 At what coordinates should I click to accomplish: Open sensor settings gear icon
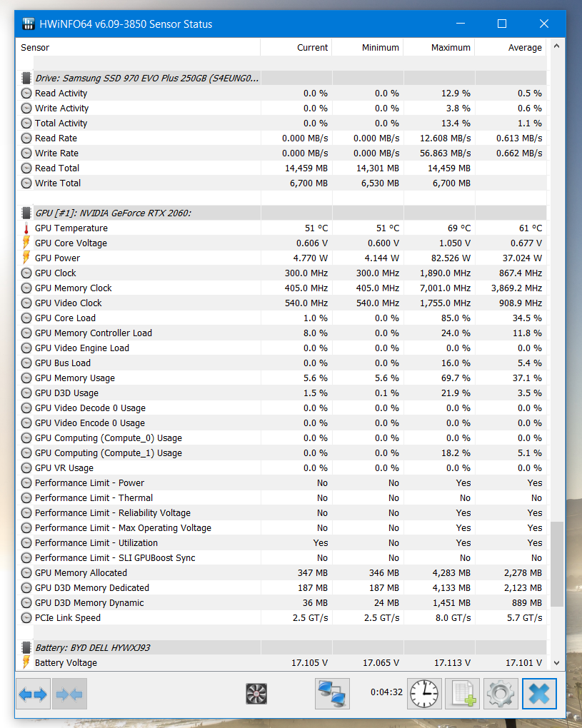point(501,694)
